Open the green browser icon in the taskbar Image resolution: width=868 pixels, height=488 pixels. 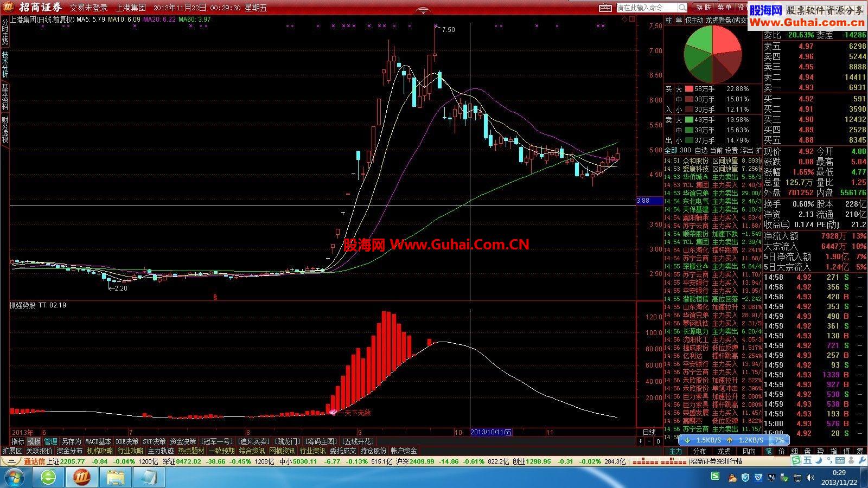48,477
